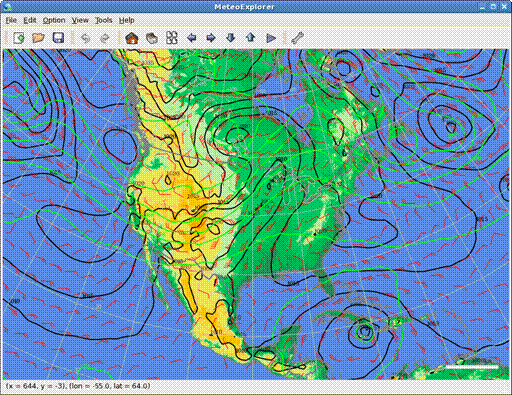Screen dimensions: 512x395
Task: Close the MeteoExplorer window
Action: 505,7
